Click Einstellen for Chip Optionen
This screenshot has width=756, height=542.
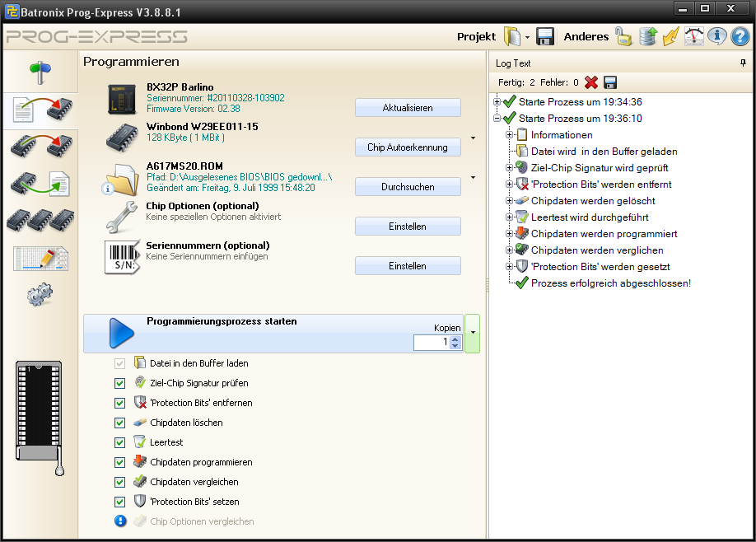(408, 227)
